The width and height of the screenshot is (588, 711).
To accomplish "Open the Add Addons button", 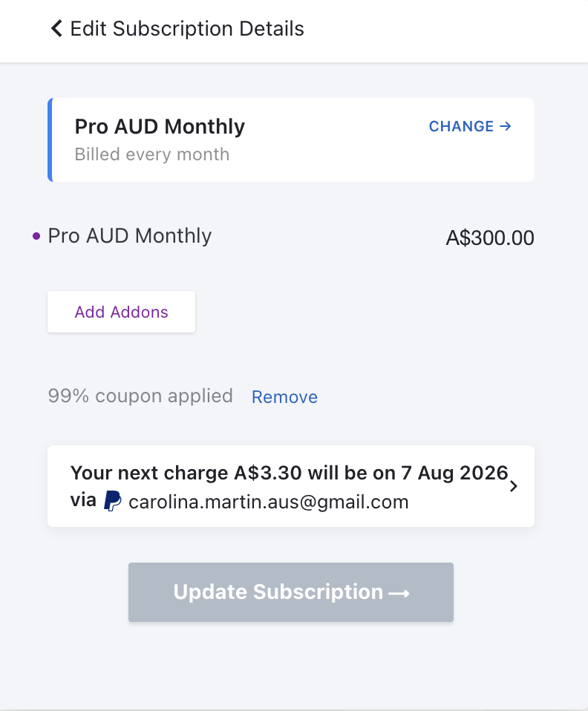I will 122,312.
